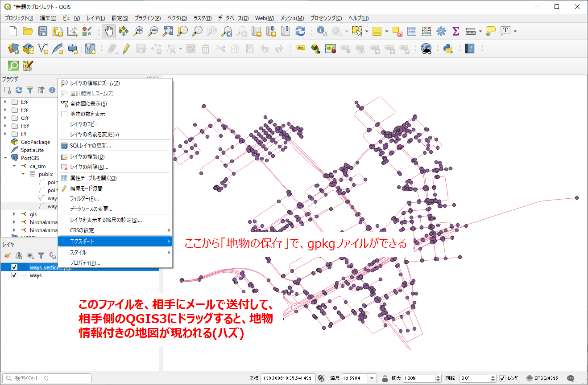Toggle visibility of the ways layer
Image resolution: width=588 pixels, height=385 pixels.
pos(14,275)
